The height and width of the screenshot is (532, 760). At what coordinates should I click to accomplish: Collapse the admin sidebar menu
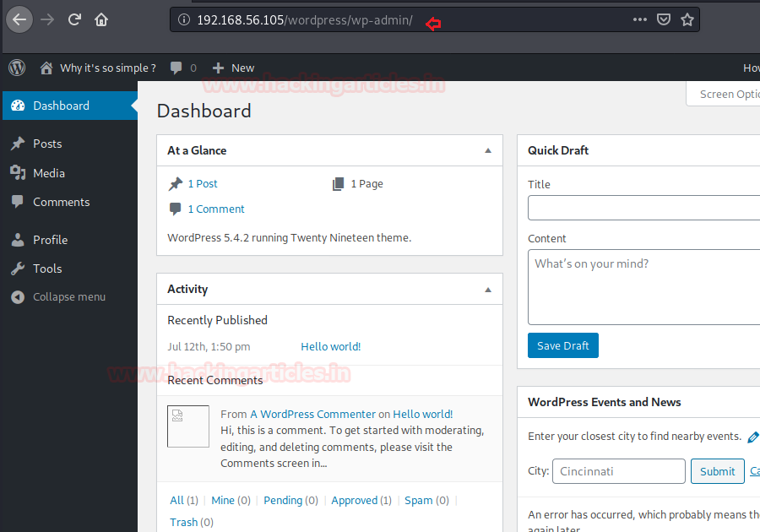[68, 297]
